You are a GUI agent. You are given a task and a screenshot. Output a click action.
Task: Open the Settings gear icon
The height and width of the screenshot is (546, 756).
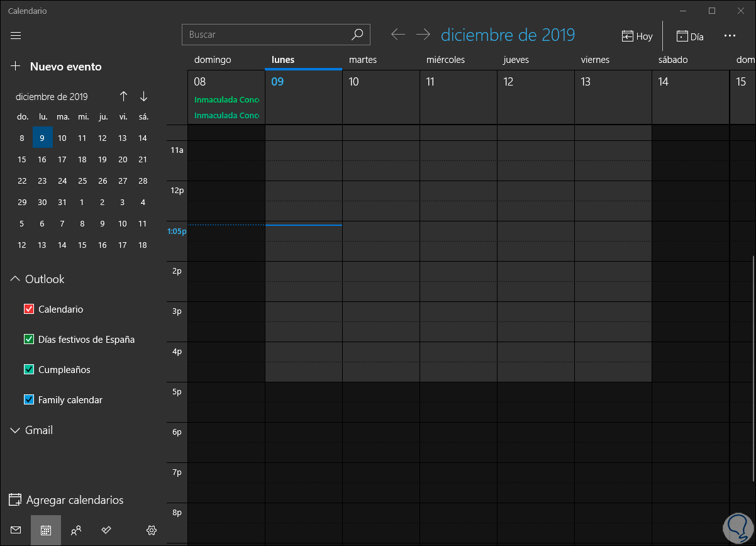click(x=151, y=530)
